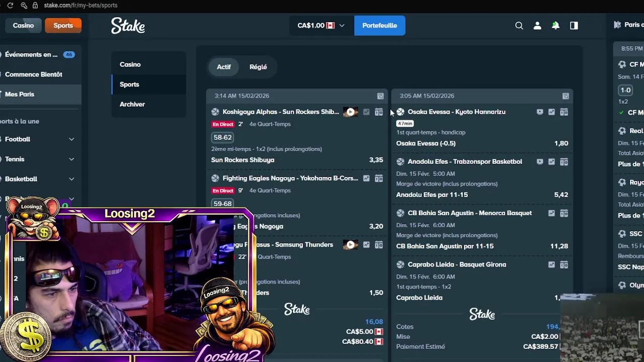Select Sports in the bets side menu

pos(149,84)
